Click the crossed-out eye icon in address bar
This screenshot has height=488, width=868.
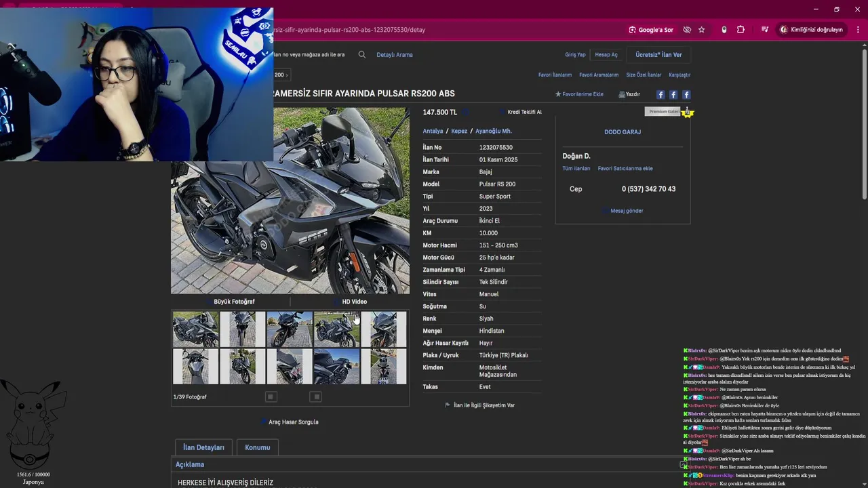687,30
